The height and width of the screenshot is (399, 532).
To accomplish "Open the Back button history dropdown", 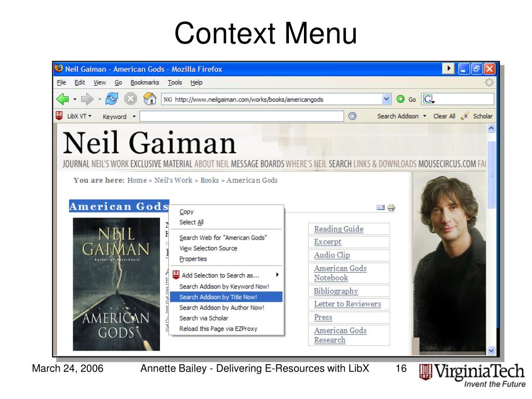I will 75,99.
